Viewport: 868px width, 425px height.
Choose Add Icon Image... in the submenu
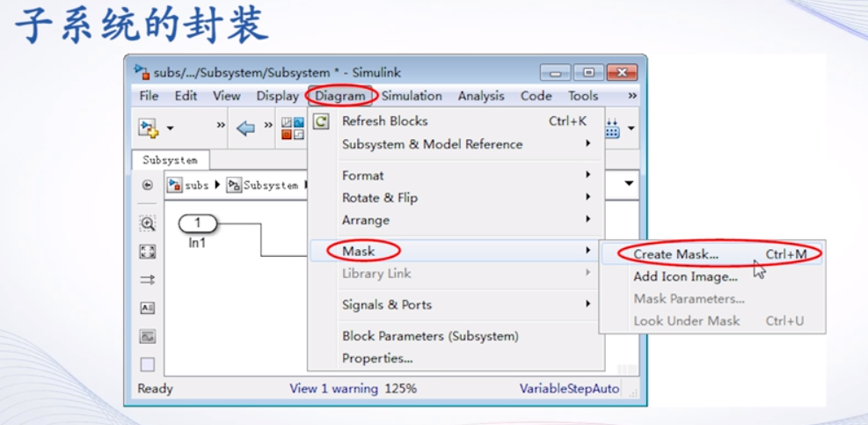click(x=712, y=276)
